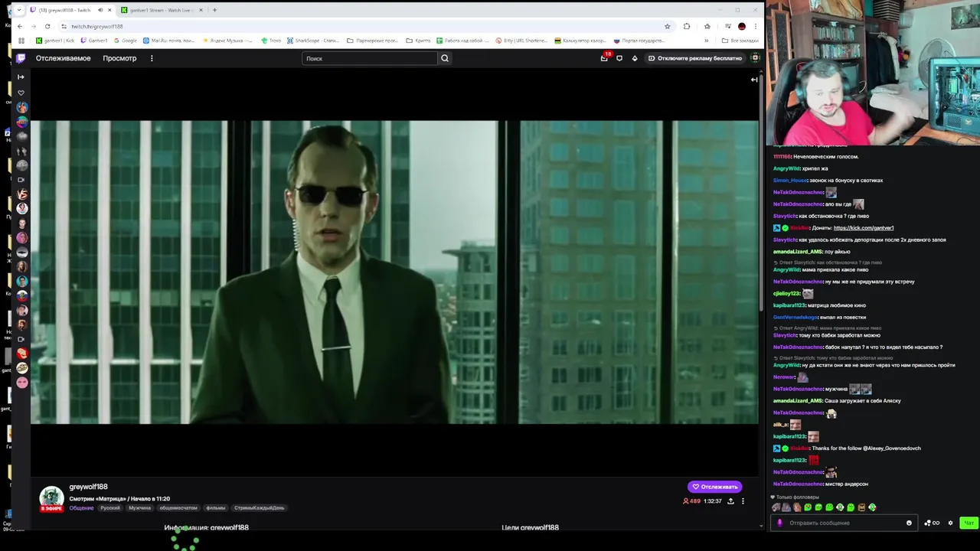The image size is (980, 551).
Task: Open chat settings gear icon
Action: click(951, 523)
